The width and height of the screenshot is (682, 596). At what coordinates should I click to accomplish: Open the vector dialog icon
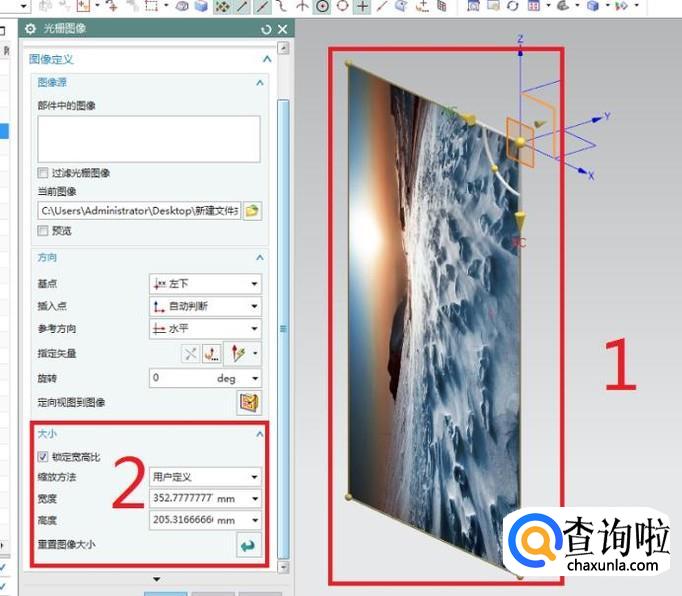212,354
